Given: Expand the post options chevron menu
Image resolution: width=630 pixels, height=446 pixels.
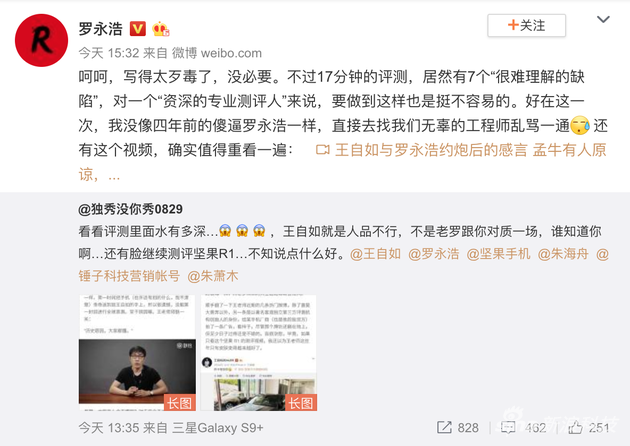Looking at the screenshot, I should (603, 19).
